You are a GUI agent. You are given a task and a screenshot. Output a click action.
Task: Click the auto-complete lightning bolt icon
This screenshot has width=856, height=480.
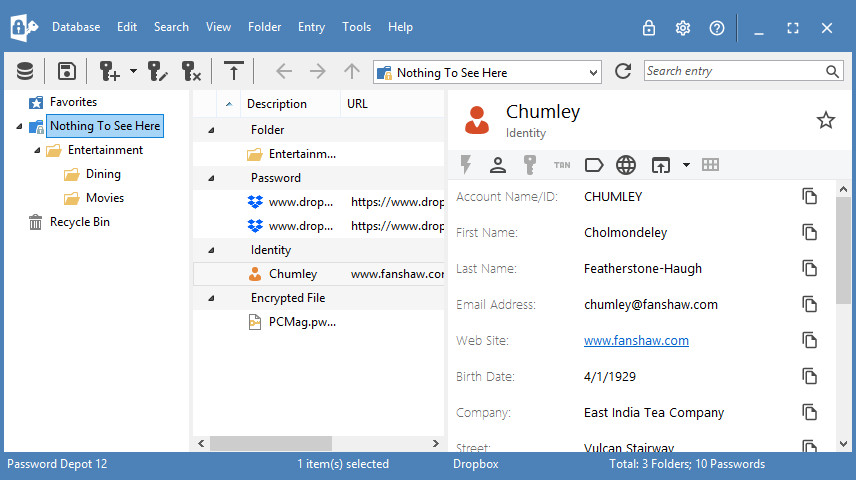pos(466,164)
